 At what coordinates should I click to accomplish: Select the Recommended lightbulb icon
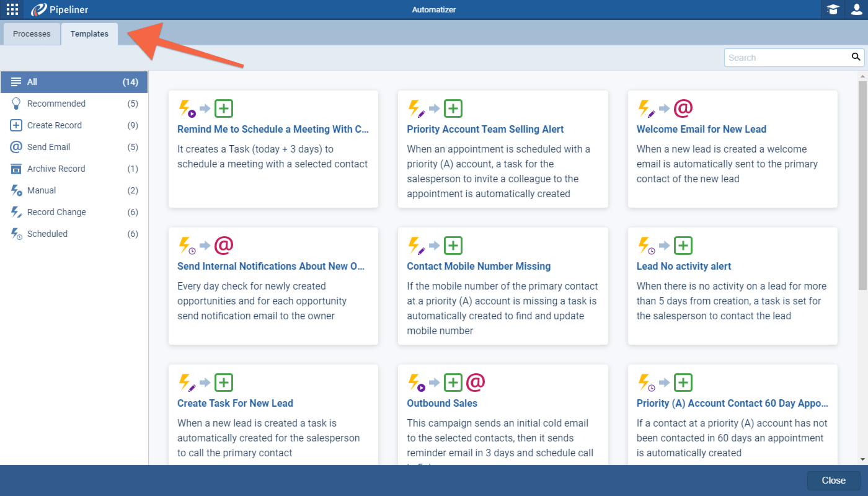[x=15, y=104]
